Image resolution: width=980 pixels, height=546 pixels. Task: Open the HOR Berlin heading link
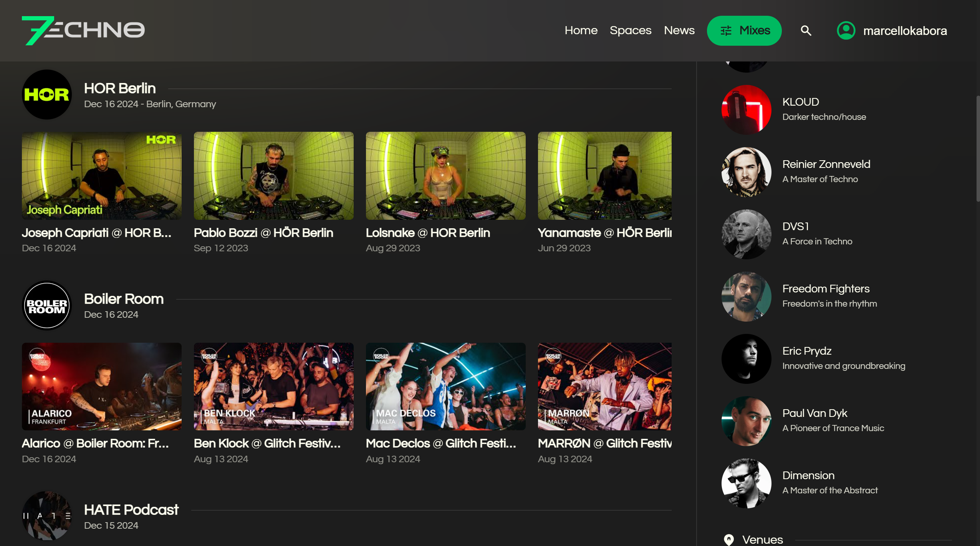click(120, 88)
